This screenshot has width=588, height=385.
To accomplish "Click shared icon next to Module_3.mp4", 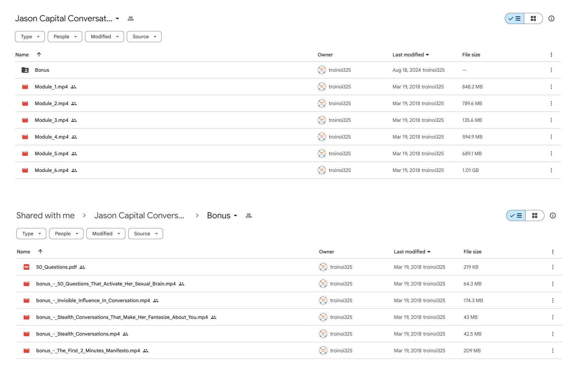I will coord(74,120).
